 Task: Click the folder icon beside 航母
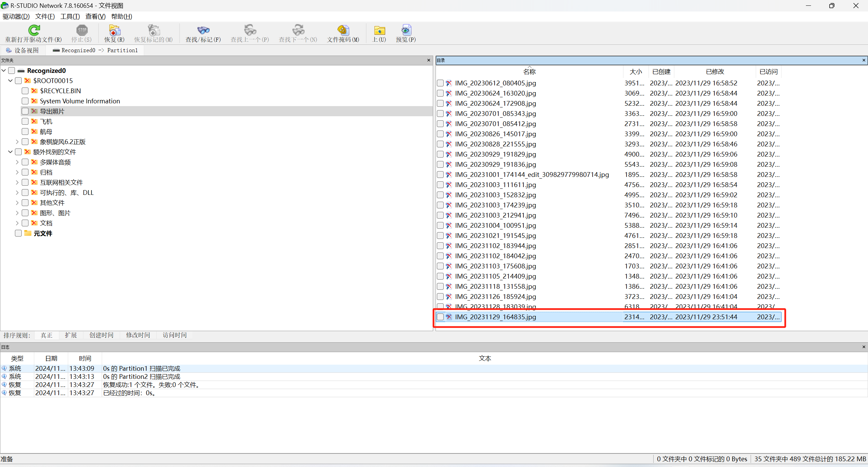[x=34, y=131]
